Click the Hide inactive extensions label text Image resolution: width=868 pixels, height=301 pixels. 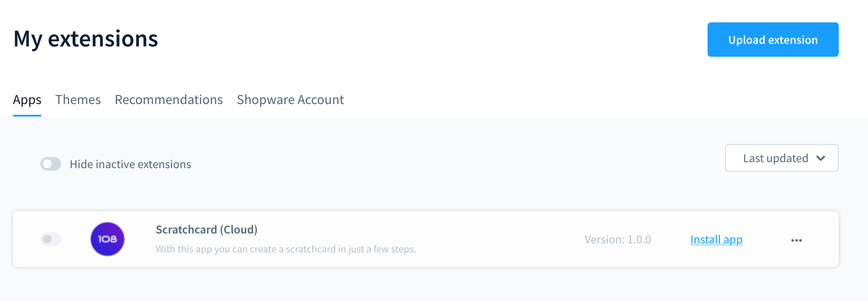click(130, 164)
